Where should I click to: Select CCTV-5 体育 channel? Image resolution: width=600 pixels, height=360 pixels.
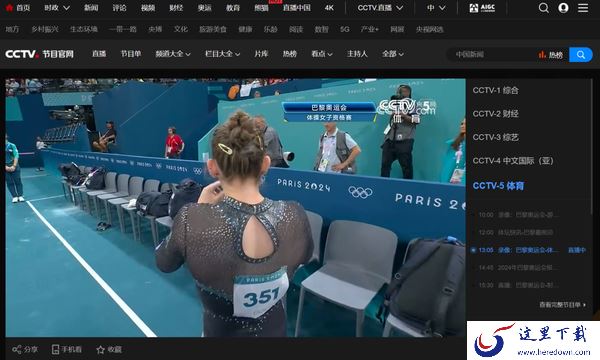pyautogui.click(x=498, y=186)
